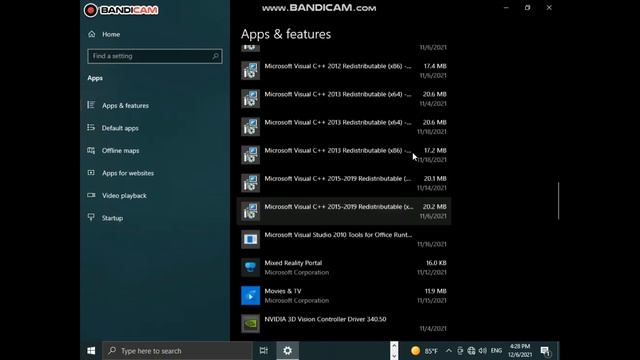Click the Apps & features list icon
Screen dimensions: 640x360
(x=91, y=105)
